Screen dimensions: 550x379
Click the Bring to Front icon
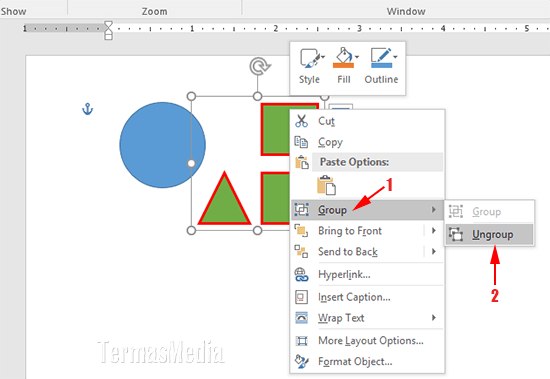coord(301,231)
